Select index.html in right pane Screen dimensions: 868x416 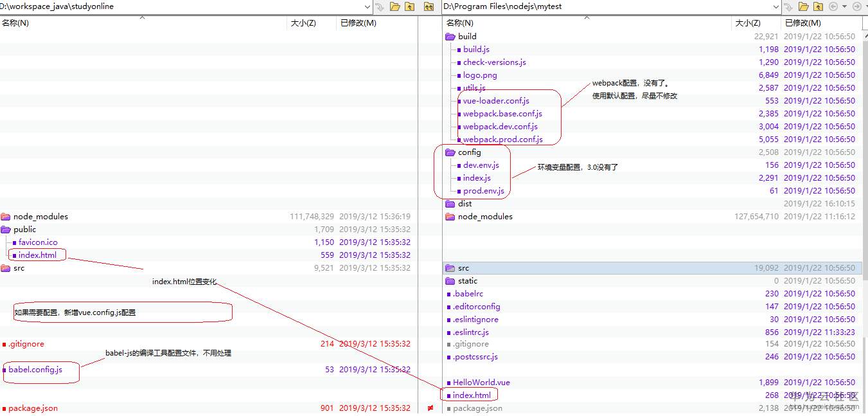pos(472,395)
